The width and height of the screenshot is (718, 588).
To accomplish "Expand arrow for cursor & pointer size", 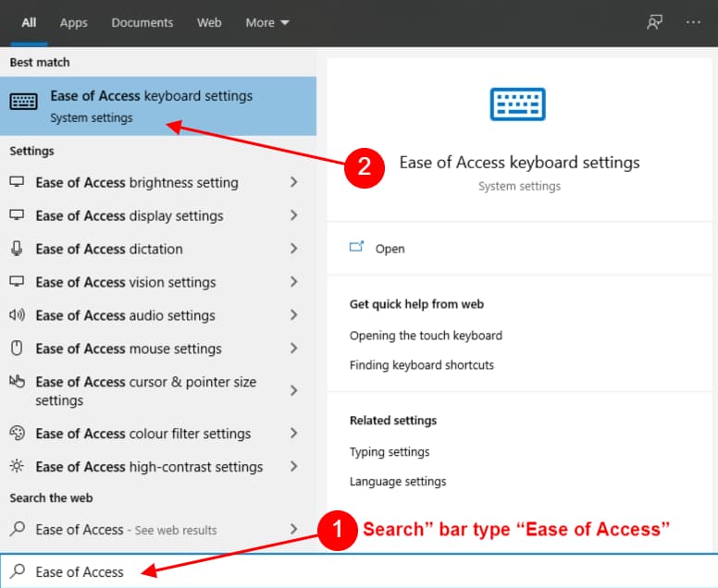I will coord(293,391).
